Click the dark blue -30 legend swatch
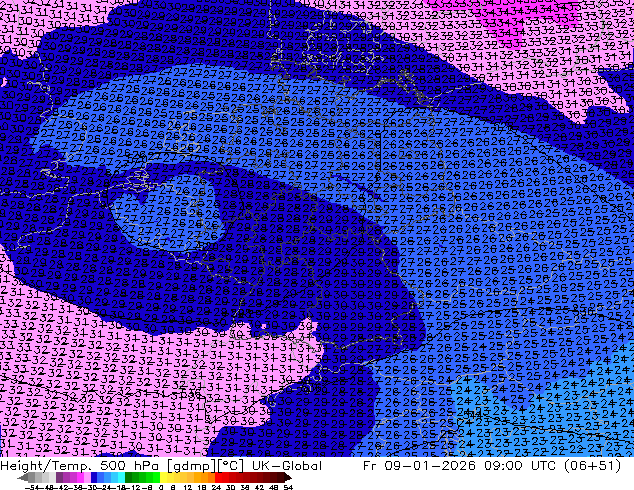This screenshot has height=490, width=634. [x=94, y=477]
